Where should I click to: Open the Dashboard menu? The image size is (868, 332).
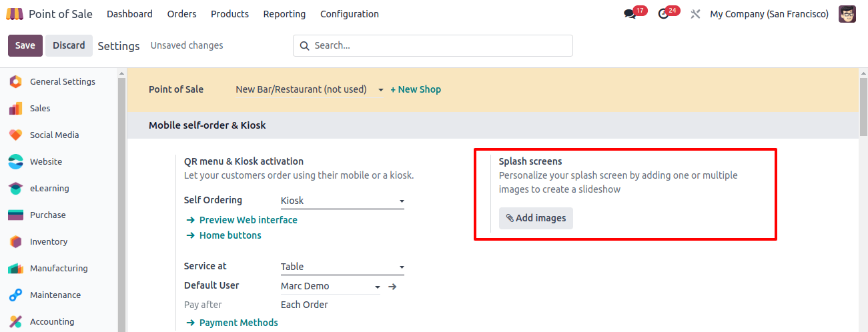[x=129, y=14]
